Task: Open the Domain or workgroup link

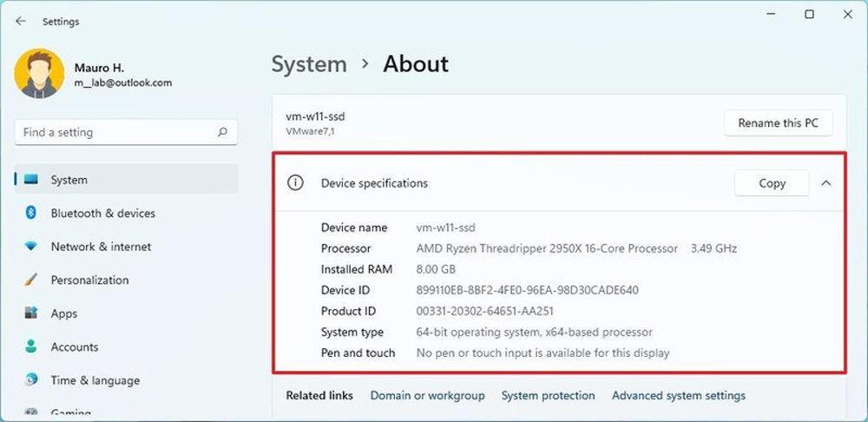Action: click(x=427, y=396)
